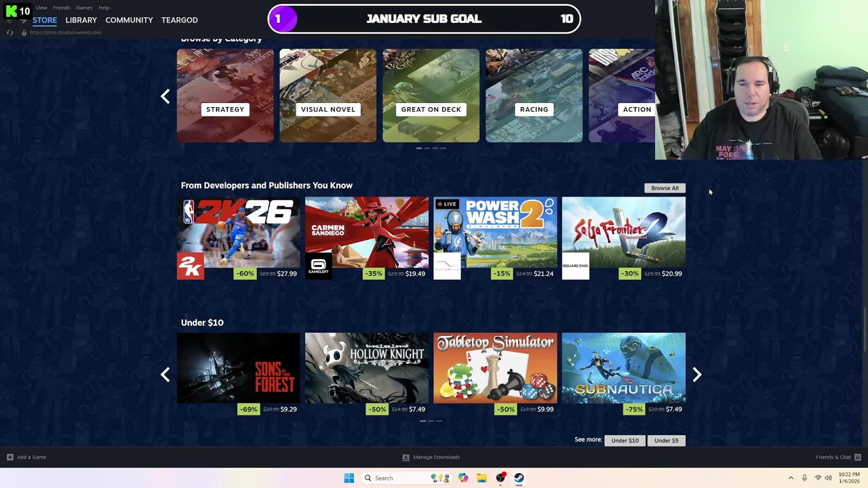This screenshot has width=868, height=488.
Task: Open the Copilot icon on the taskbar
Action: pyautogui.click(x=463, y=478)
